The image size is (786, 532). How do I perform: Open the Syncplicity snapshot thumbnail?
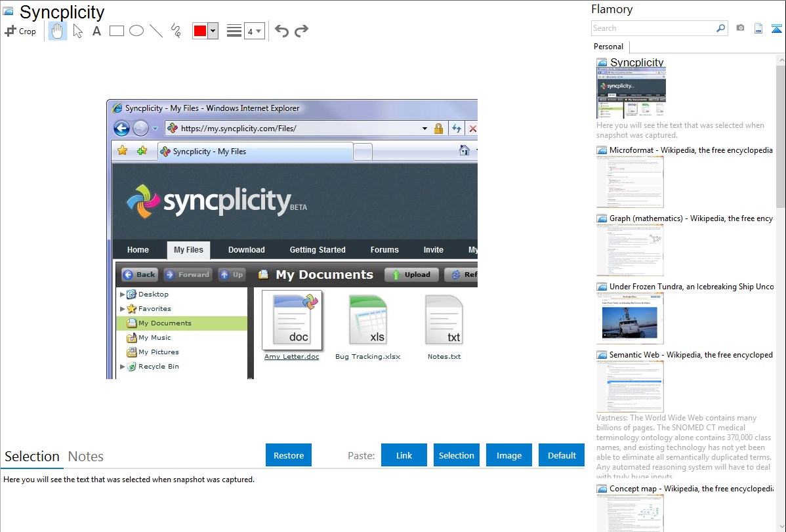coord(631,93)
